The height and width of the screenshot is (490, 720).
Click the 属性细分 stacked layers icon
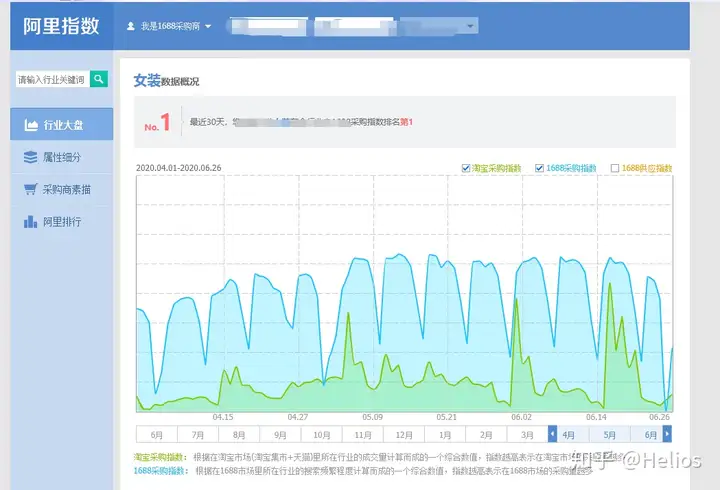tap(30, 157)
